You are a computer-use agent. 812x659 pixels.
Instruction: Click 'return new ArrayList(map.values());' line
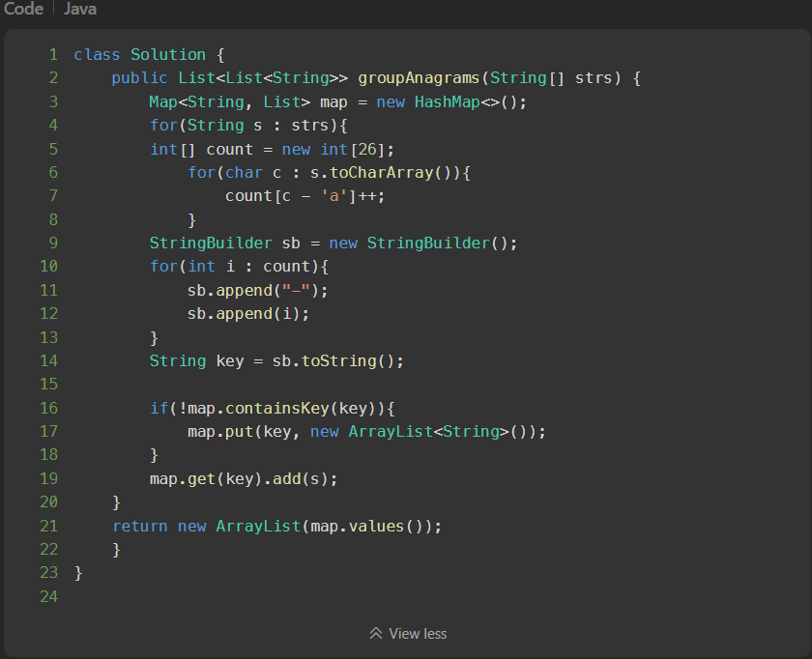pyautogui.click(x=277, y=527)
